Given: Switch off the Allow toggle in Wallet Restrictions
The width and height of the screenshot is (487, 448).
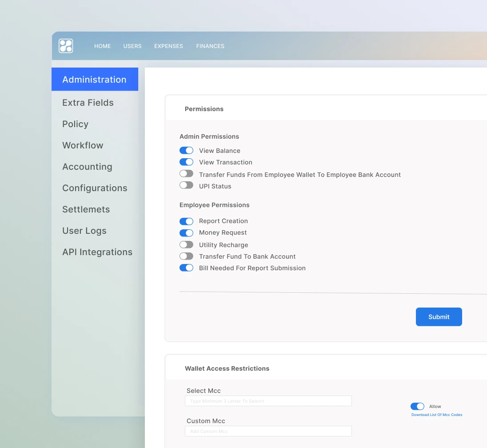Looking at the screenshot, I should [x=417, y=406].
